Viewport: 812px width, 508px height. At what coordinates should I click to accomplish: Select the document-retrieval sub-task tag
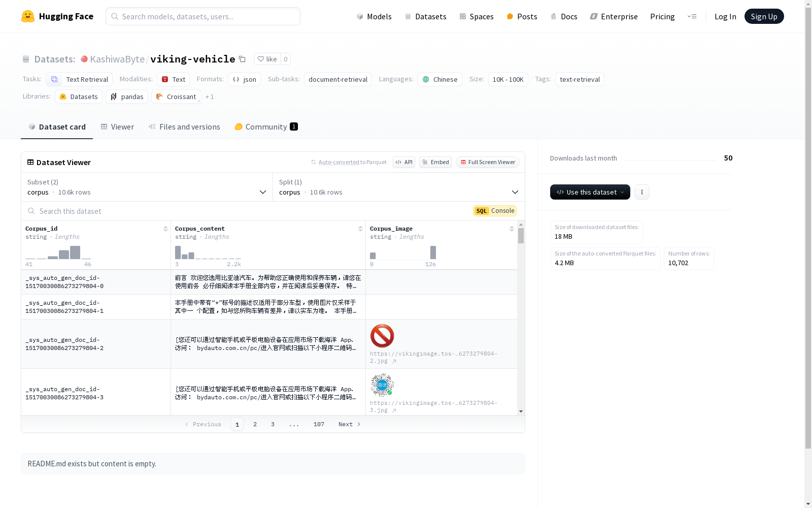(338, 79)
